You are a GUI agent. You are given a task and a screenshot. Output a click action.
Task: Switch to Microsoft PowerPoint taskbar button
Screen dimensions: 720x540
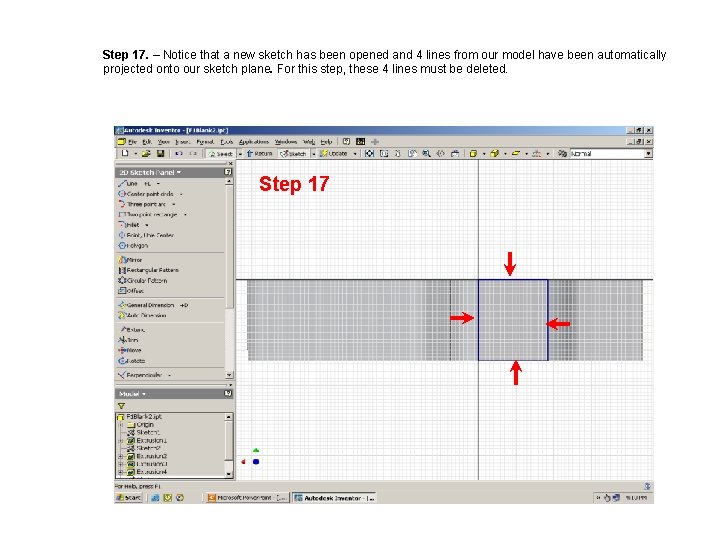[247, 498]
